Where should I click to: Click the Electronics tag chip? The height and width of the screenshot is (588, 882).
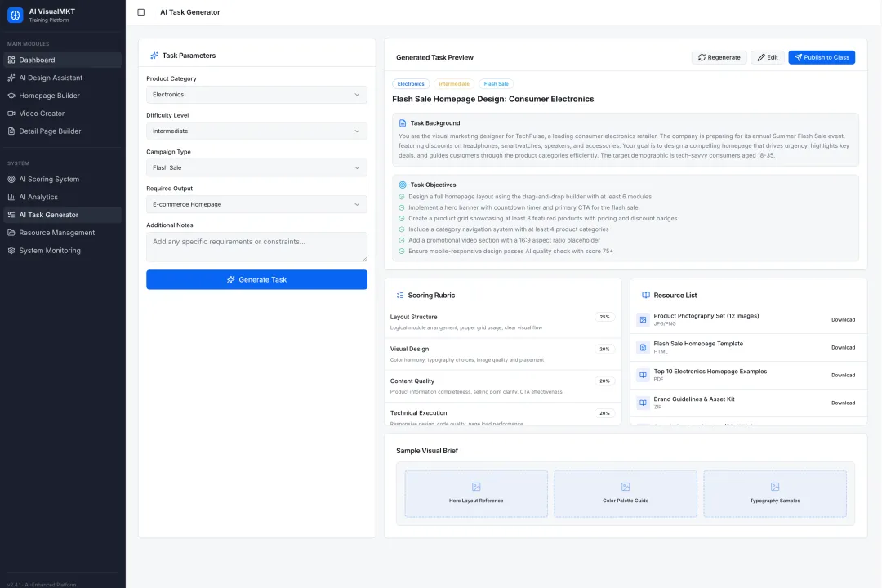pos(411,84)
